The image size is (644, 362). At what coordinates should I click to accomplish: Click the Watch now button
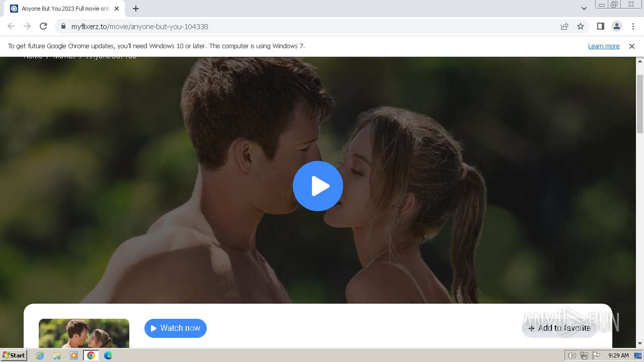click(x=176, y=328)
